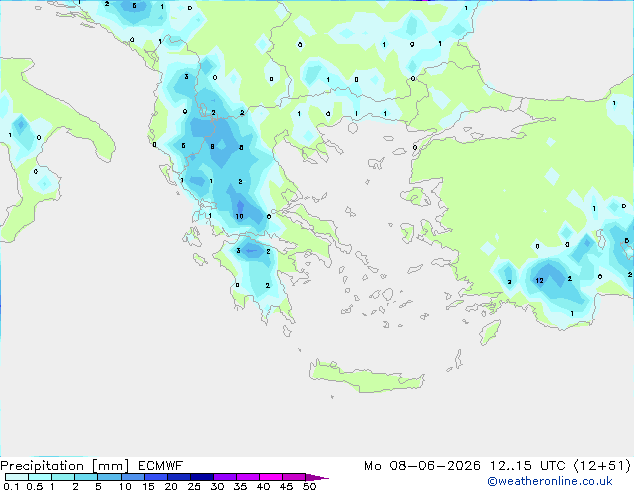Screen dimensions: 634x490
Task: Click the forecast date 'Mo 08-06-2026'
Action: [x=423, y=466]
